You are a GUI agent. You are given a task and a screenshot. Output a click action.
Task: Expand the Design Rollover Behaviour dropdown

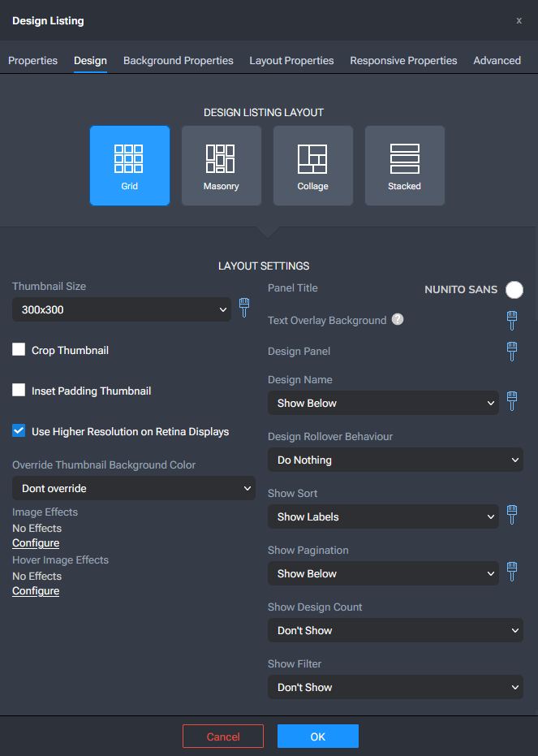(x=395, y=460)
